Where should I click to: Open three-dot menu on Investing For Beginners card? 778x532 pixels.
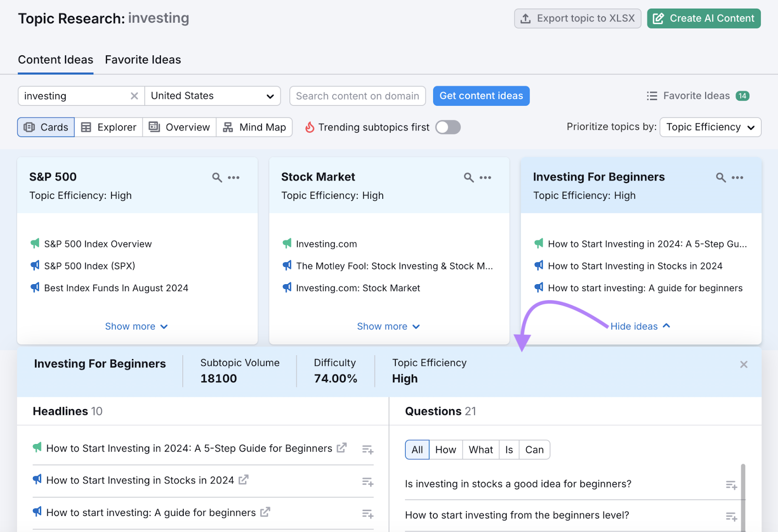pyautogui.click(x=737, y=178)
